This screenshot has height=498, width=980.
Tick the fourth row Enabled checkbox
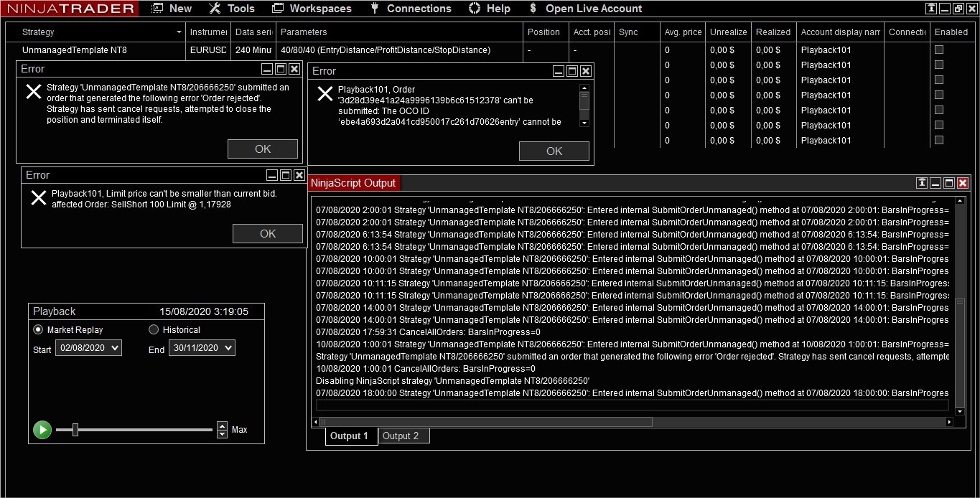click(x=939, y=95)
